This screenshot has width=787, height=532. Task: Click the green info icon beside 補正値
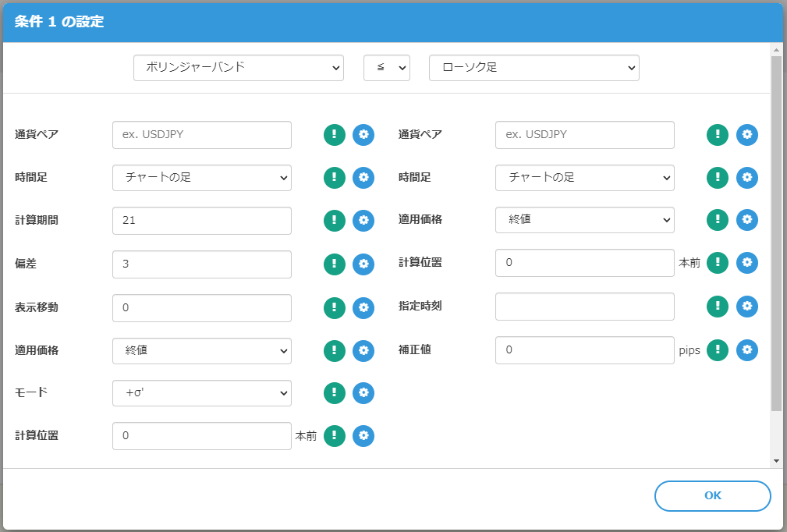(718, 350)
